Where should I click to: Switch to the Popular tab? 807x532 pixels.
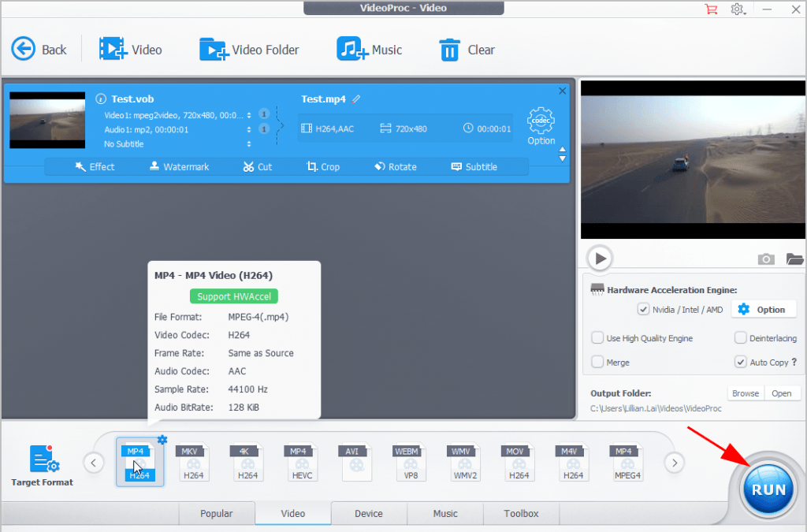[217, 513]
